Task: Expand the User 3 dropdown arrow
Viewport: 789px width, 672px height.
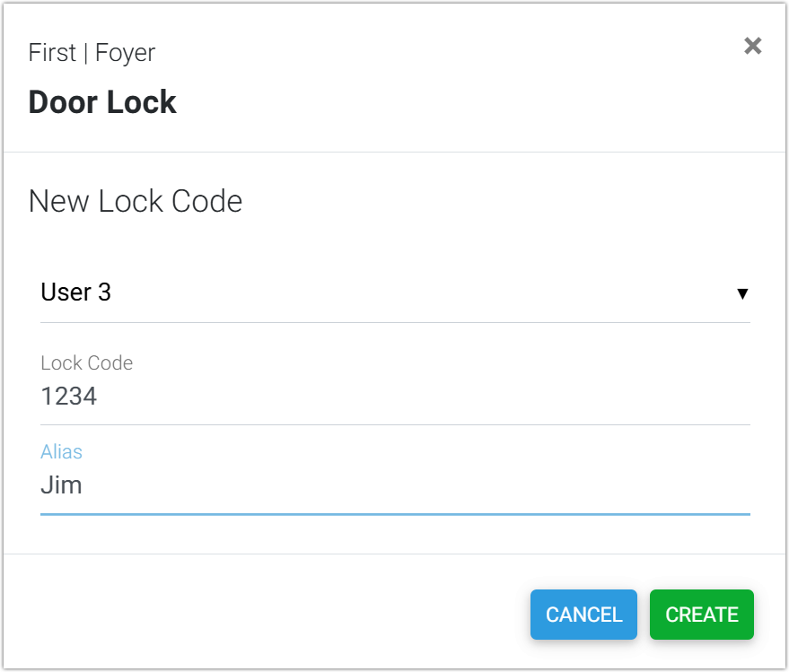Action: (x=742, y=293)
